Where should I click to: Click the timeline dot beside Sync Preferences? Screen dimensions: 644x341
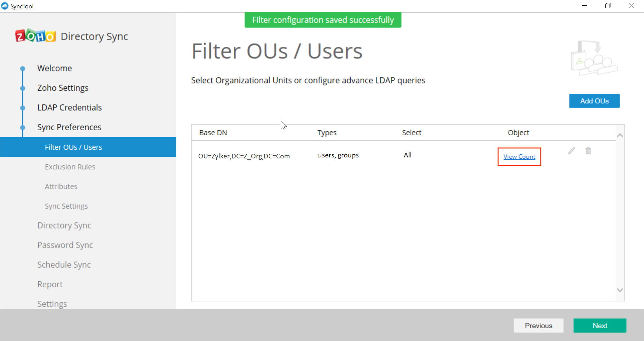[x=22, y=128]
